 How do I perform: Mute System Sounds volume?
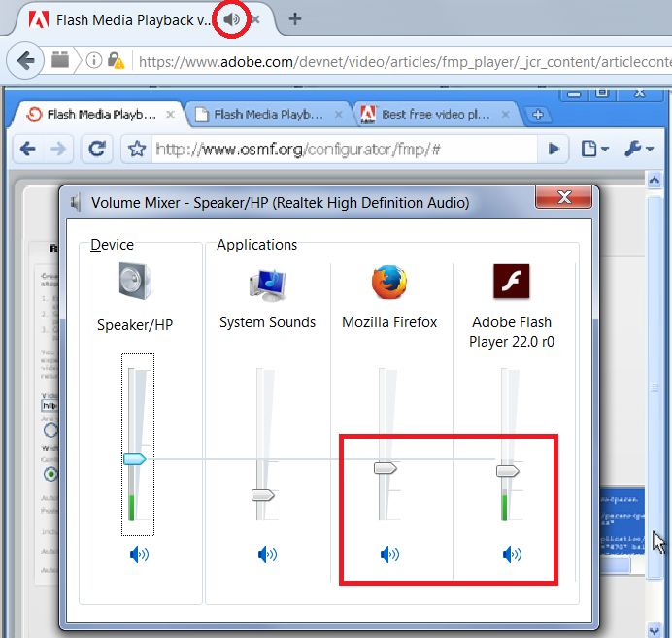[x=267, y=554]
